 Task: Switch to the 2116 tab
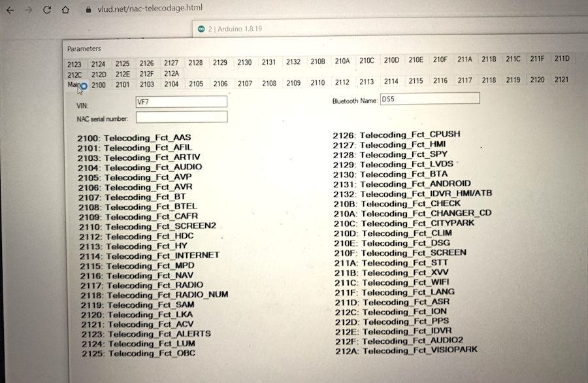click(440, 81)
